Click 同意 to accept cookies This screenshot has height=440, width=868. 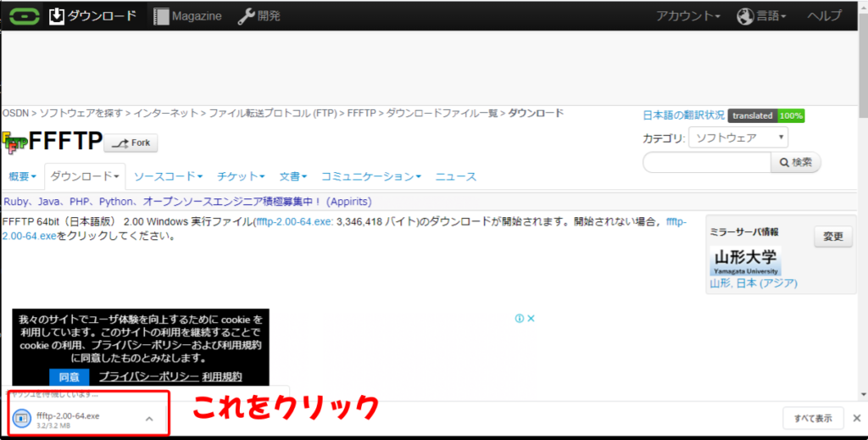tap(70, 377)
